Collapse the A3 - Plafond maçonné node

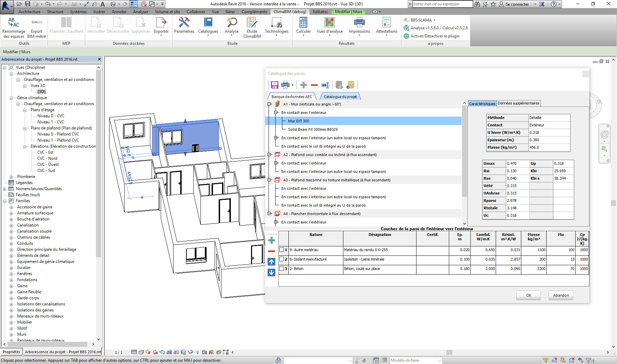pos(270,180)
